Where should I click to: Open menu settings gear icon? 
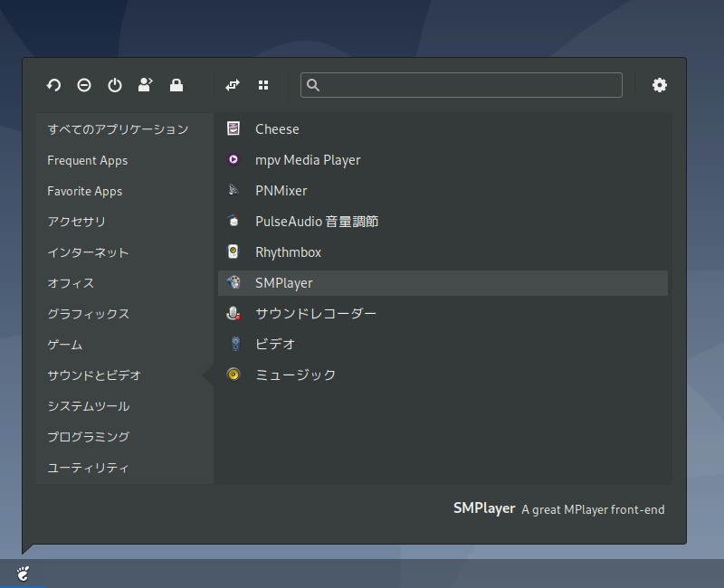pos(660,85)
